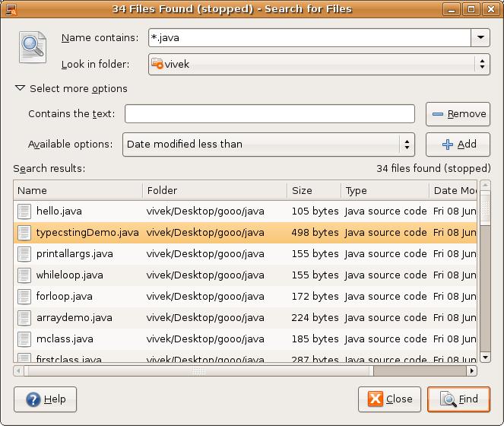
Task: Click the typecstingDemo.java file icon
Action: coord(24,233)
